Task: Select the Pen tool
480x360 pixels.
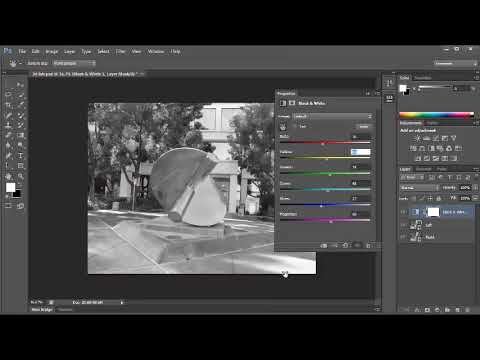Action: click(x=9, y=156)
